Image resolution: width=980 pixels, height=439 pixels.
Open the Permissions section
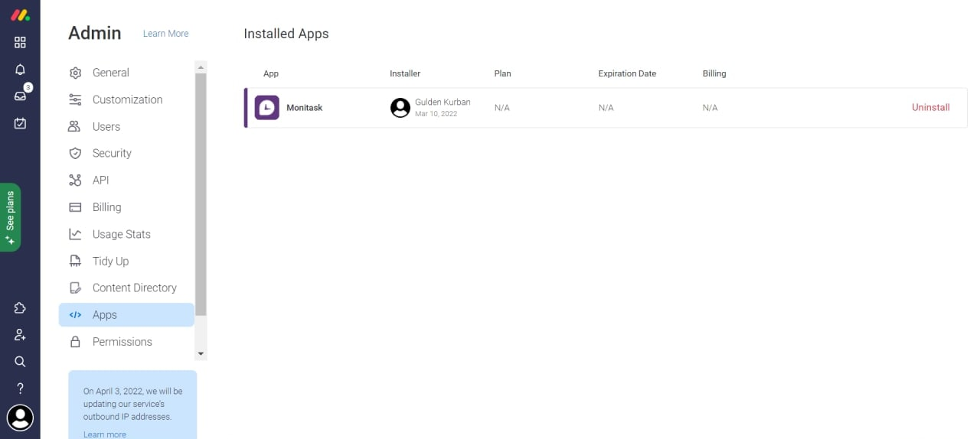tap(122, 342)
